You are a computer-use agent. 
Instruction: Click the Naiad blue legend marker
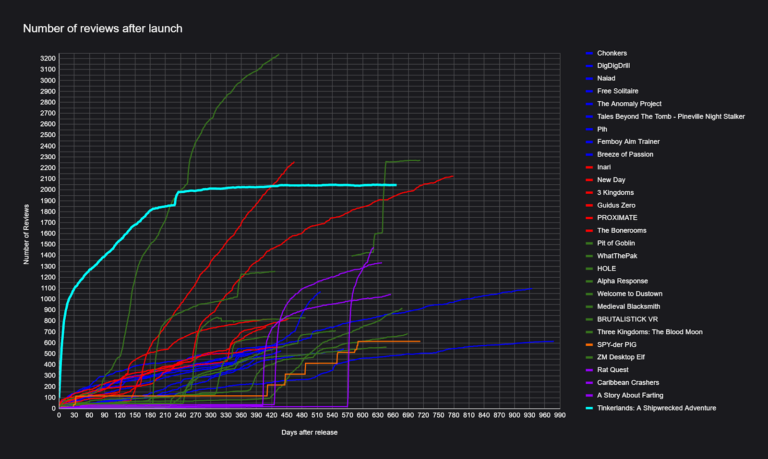(x=587, y=78)
